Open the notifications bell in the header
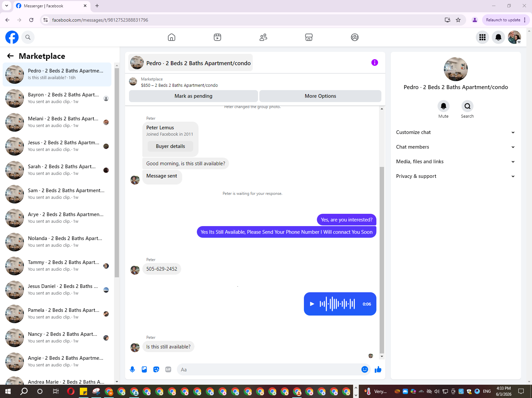532x398 pixels. 498,37
